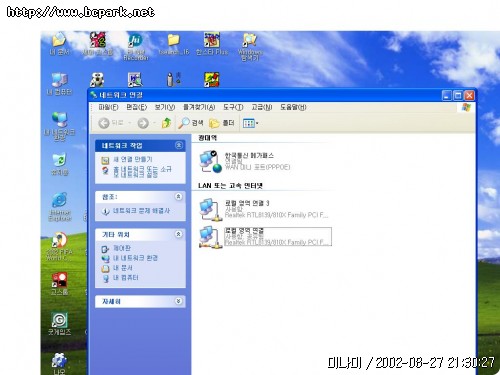The width and height of the screenshot is (500, 375).
Task: Go to 제어판 from 기타 위치
Action: click(x=117, y=248)
